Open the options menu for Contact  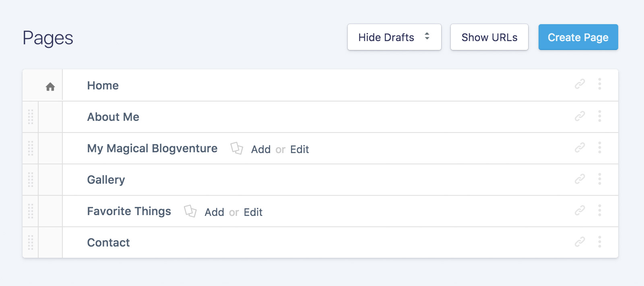[x=600, y=242]
